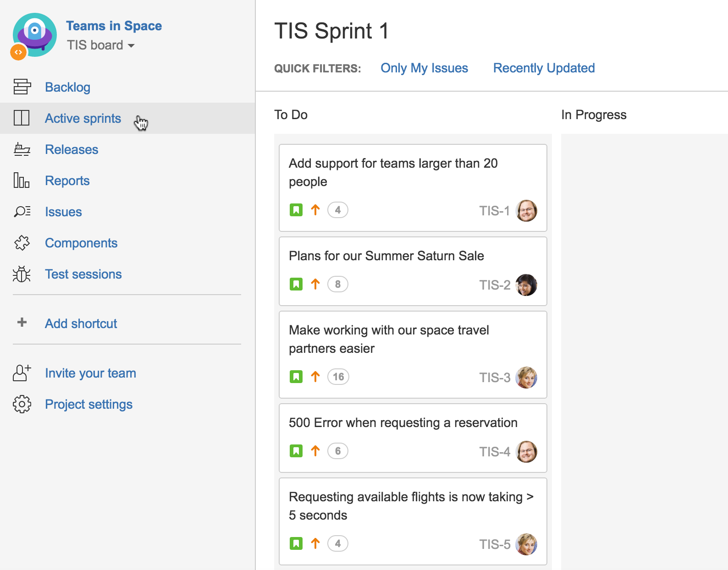The height and width of the screenshot is (570, 728).
Task: Select the Active sprints board icon
Action: pos(22,118)
